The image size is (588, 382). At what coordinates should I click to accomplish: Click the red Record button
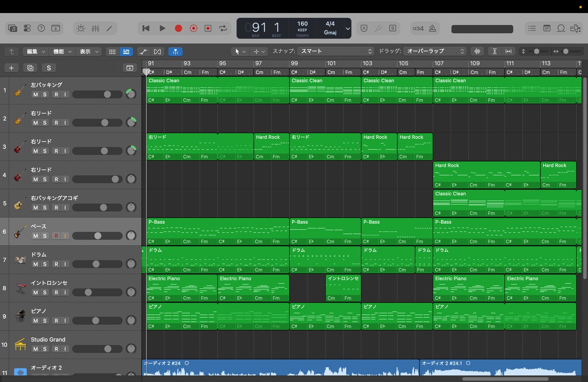click(x=178, y=28)
